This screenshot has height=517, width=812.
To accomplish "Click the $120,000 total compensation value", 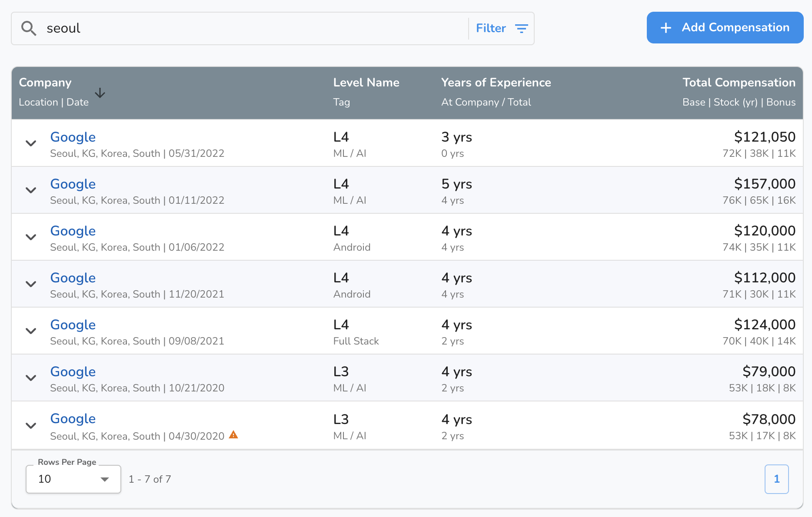I will [x=765, y=231].
